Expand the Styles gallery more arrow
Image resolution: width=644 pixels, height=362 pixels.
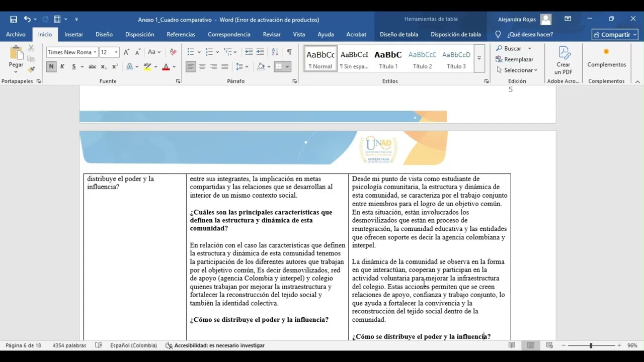coord(479,58)
